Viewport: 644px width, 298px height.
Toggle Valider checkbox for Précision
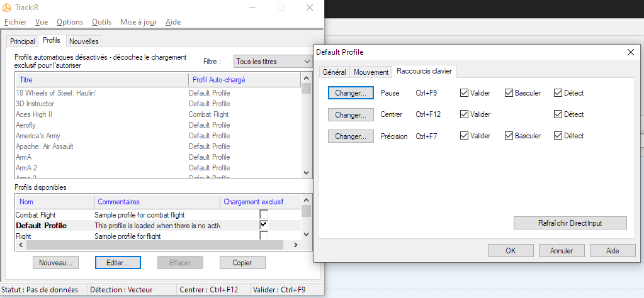[464, 136]
